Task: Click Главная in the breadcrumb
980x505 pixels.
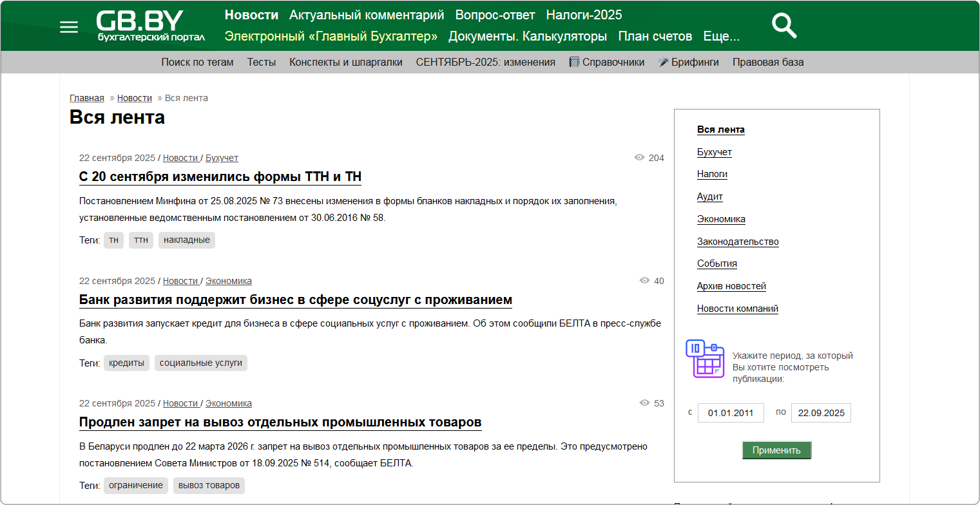Action: coord(86,98)
